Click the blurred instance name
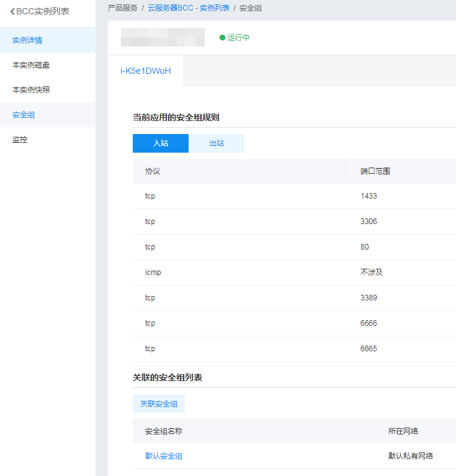The width and height of the screenshot is (456, 476). pos(163,37)
